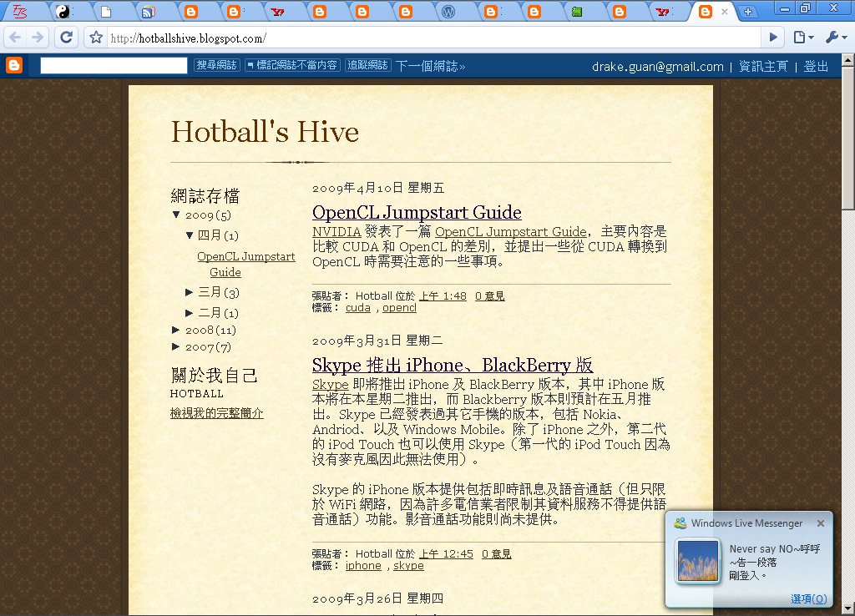Click 標記網誌不當內容 flag blog button
The height and width of the screenshot is (616, 855).
click(292, 65)
